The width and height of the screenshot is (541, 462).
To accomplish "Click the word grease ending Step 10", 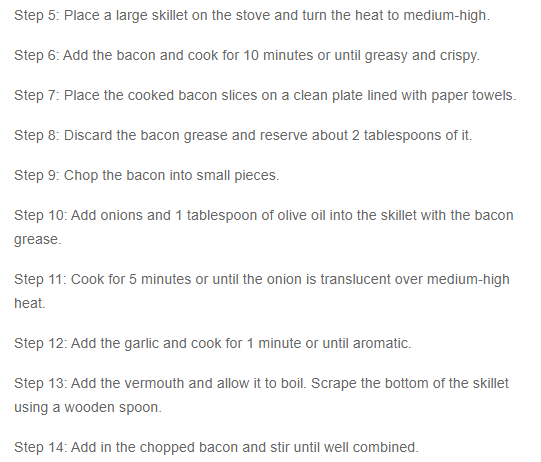I will pyautogui.click(x=38, y=240).
